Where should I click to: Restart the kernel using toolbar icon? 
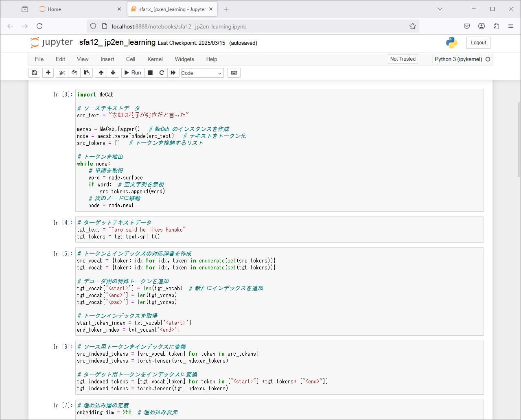click(x=162, y=73)
